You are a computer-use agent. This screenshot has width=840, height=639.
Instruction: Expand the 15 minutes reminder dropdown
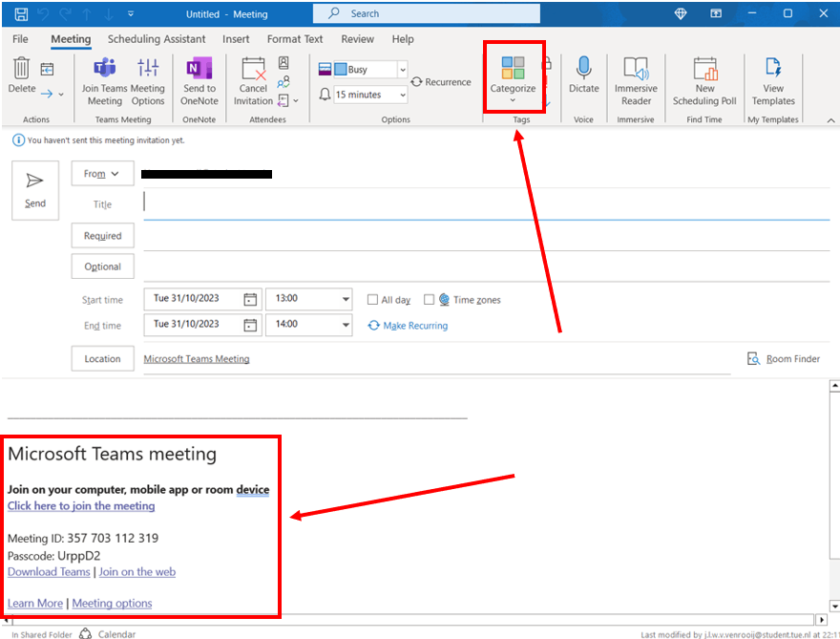(x=405, y=95)
